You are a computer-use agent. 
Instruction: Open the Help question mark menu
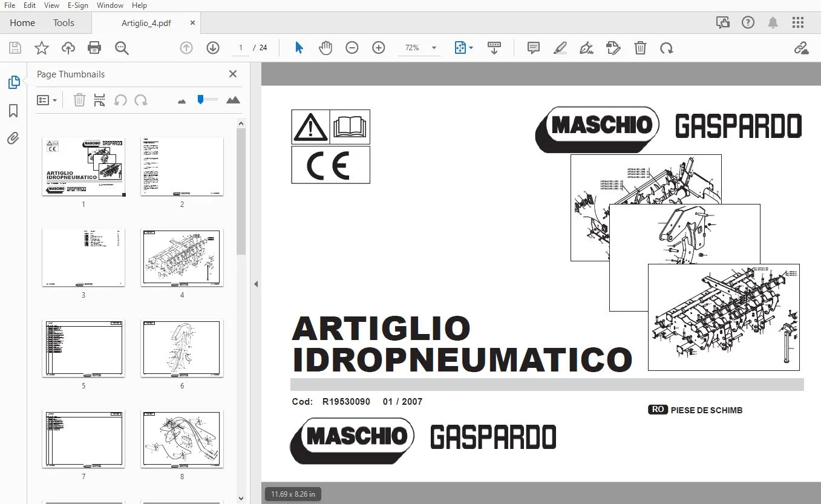pos(748,23)
